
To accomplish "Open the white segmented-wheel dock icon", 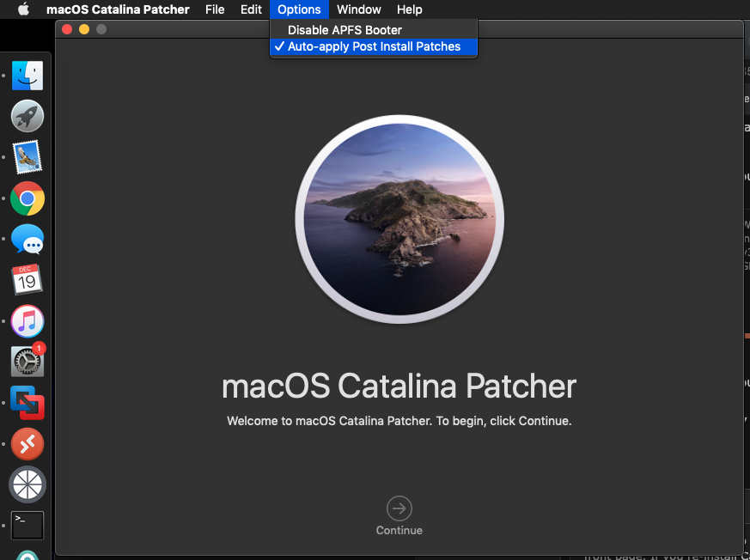I will point(27,484).
